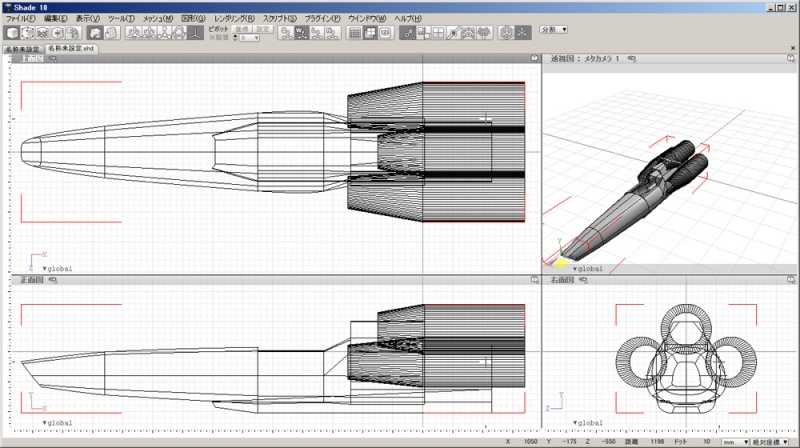Click the third joint manipulator toolbar icon
Screen dimensions: 800x448
click(164, 33)
